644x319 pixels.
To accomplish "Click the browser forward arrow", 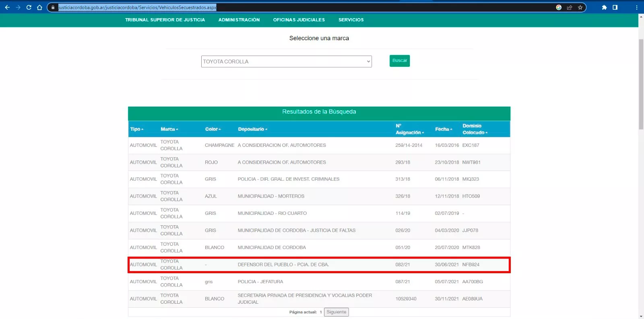I will 18,7.
